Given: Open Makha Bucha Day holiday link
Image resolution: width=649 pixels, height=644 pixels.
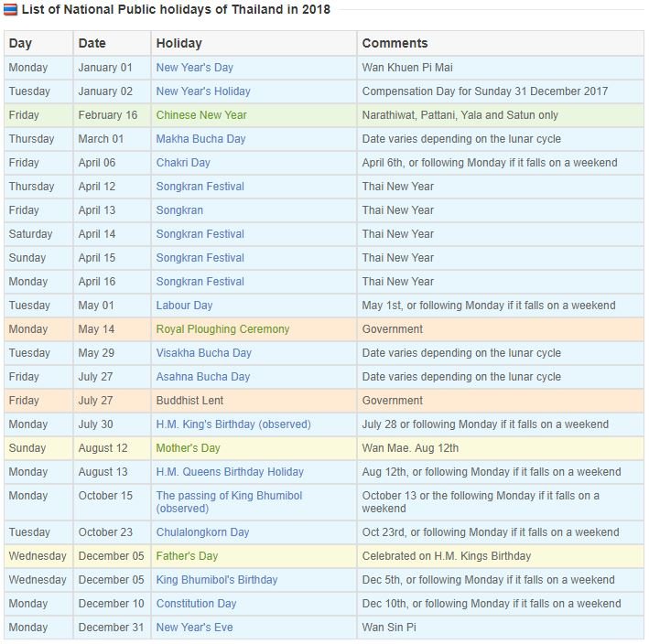Looking at the screenshot, I should pos(200,139).
